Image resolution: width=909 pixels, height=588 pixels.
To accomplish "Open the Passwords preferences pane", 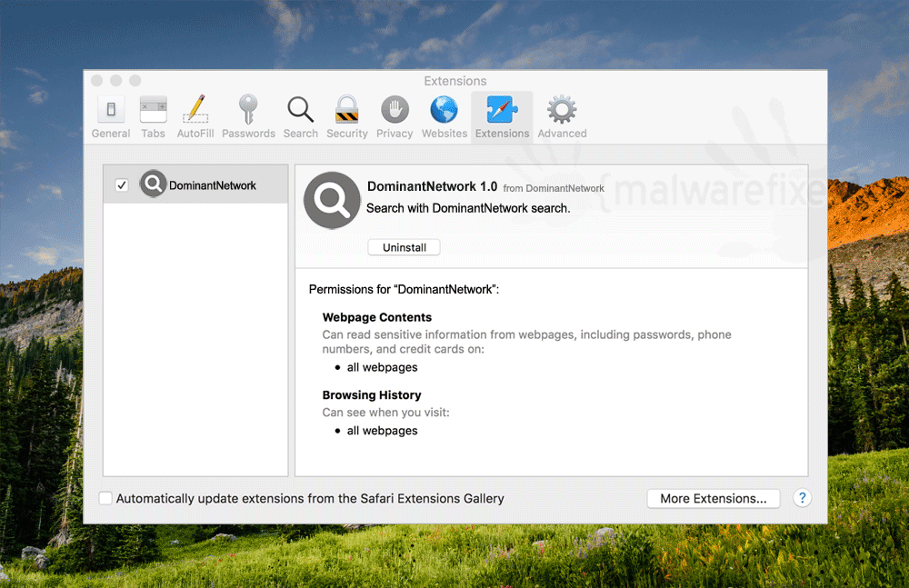I will (248, 117).
